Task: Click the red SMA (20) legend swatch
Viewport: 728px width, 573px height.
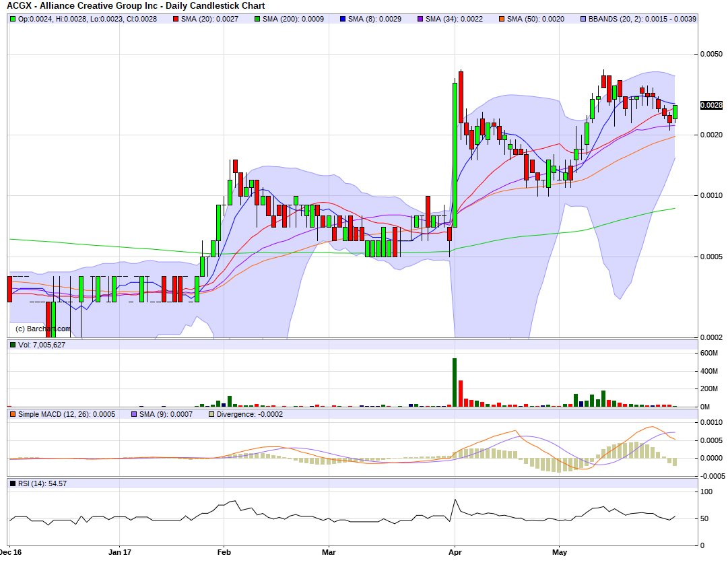Action: click(176, 19)
